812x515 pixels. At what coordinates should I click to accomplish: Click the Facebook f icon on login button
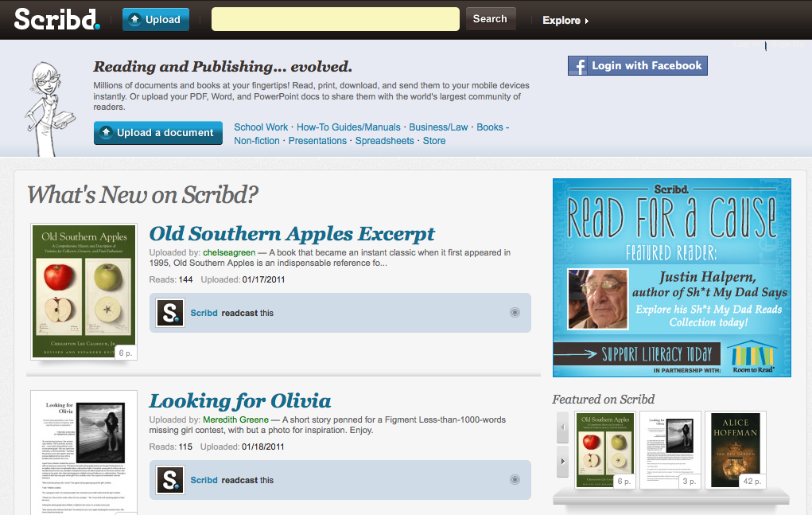580,66
